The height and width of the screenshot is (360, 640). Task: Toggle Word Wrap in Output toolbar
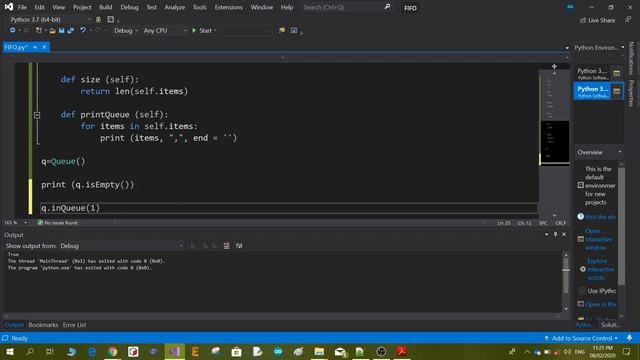click(239, 246)
